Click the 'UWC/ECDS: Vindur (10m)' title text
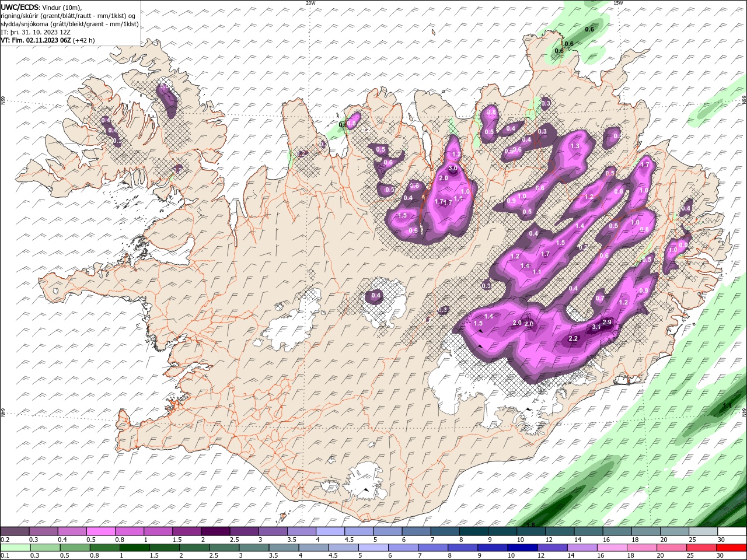Image resolution: width=747 pixels, height=560 pixels. [x=41, y=7]
